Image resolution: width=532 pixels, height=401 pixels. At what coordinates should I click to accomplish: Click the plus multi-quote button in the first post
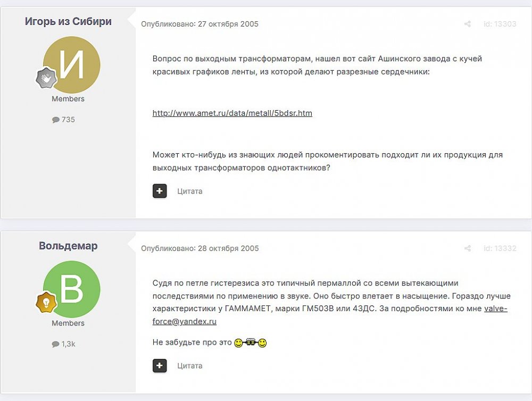pyautogui.click(x=160, y=191)
